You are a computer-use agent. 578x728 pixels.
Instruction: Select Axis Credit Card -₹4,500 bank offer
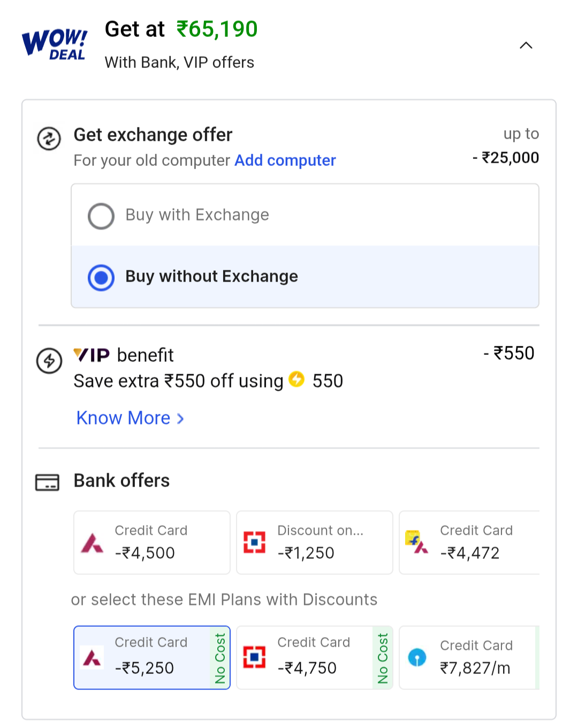(151, 542)
